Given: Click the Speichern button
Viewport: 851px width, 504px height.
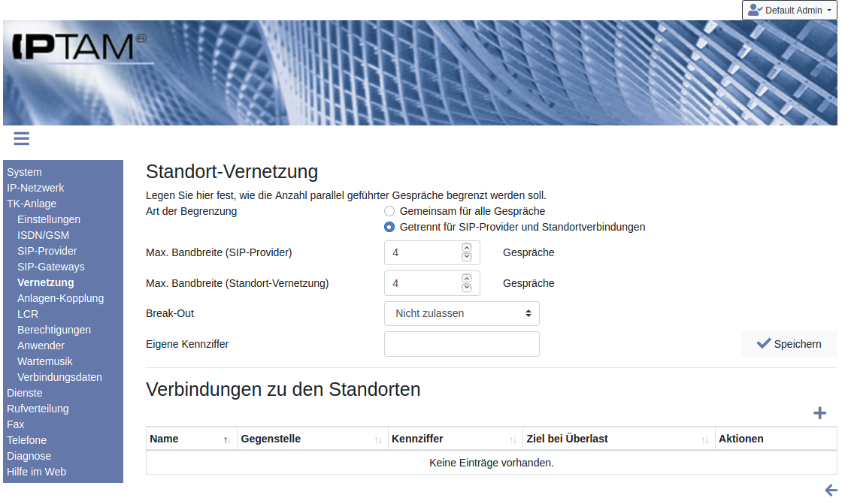Looking at the screenshot, I should (789, 344).
